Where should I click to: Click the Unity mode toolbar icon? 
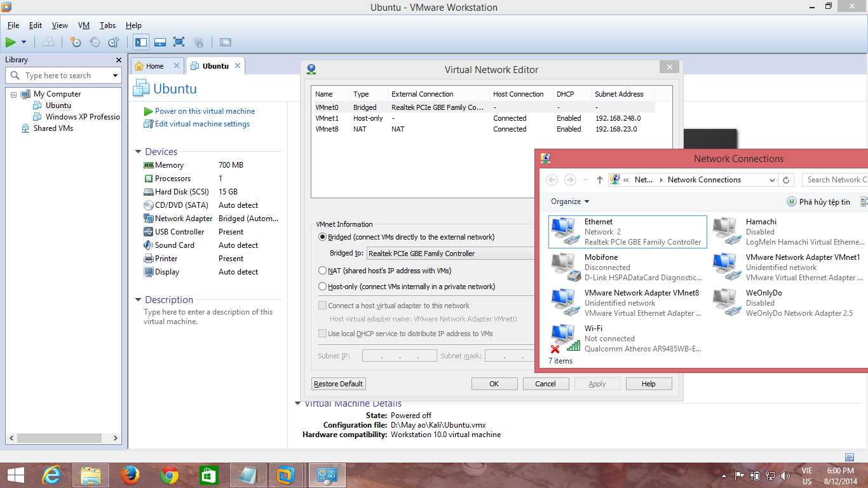point(198,42)
